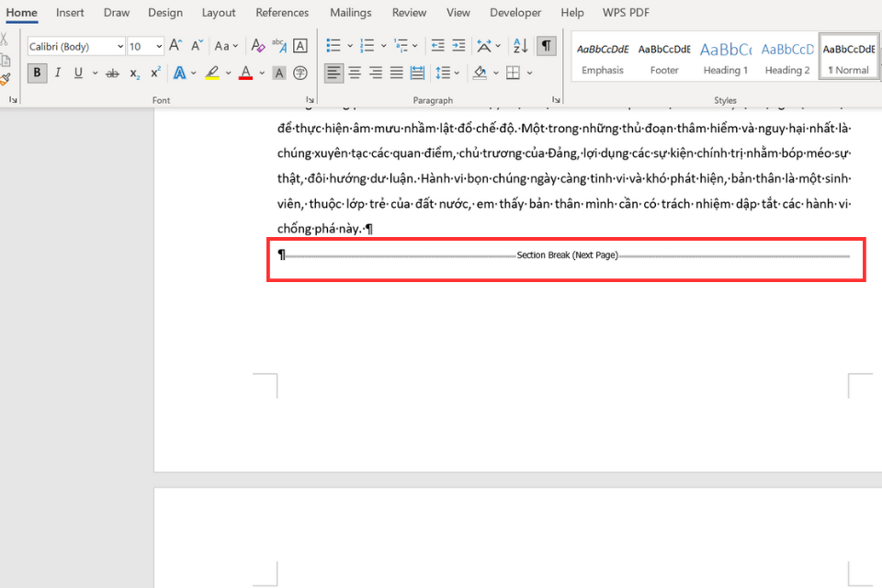Apply Text Effects icon
Screen dimensions: 882x588
click(x=179, y=73)
